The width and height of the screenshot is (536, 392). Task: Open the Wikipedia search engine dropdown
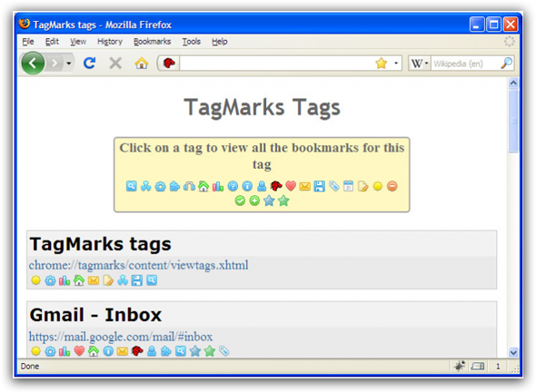(420, 64)
